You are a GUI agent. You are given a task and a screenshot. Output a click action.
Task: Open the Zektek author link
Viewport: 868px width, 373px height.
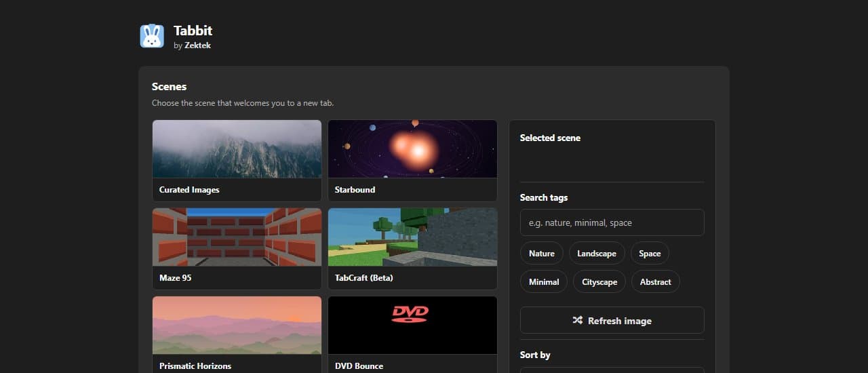pyautogui.click(x=197, y=45)
